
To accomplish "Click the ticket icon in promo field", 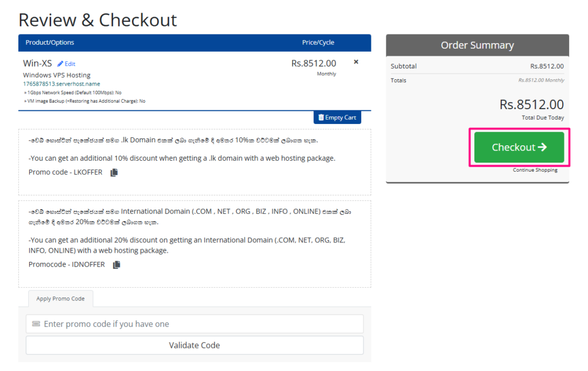I will point(36,324).
